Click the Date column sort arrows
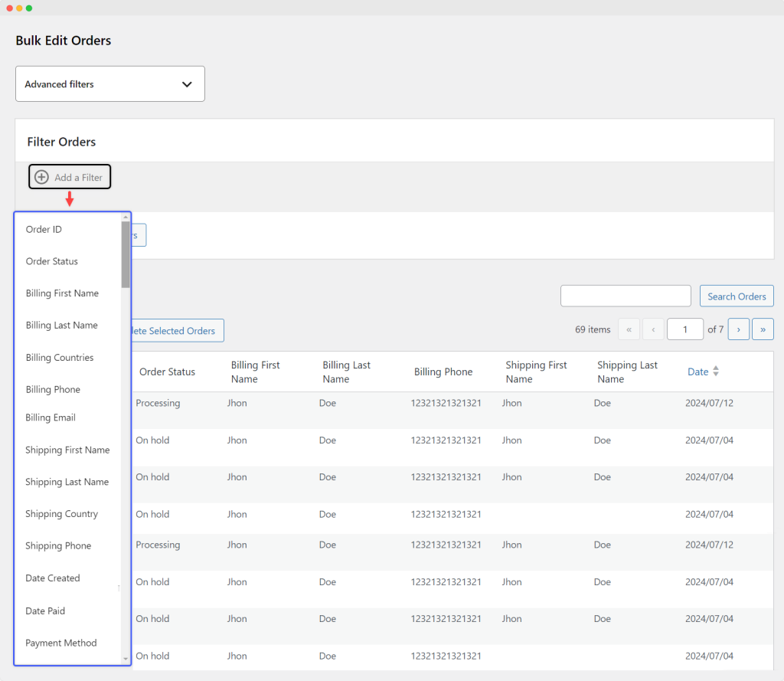Screen dimensions: 784x681 tap(716, 372)
